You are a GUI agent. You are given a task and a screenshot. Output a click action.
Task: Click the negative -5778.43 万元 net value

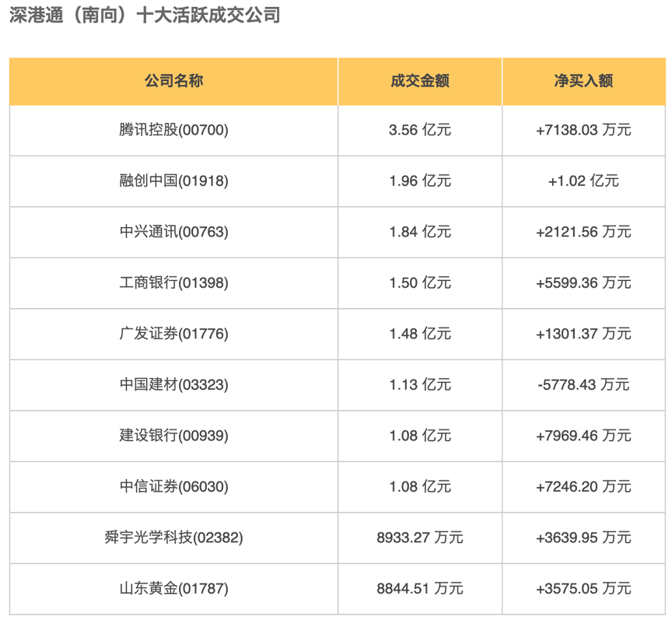click(583, 384)
